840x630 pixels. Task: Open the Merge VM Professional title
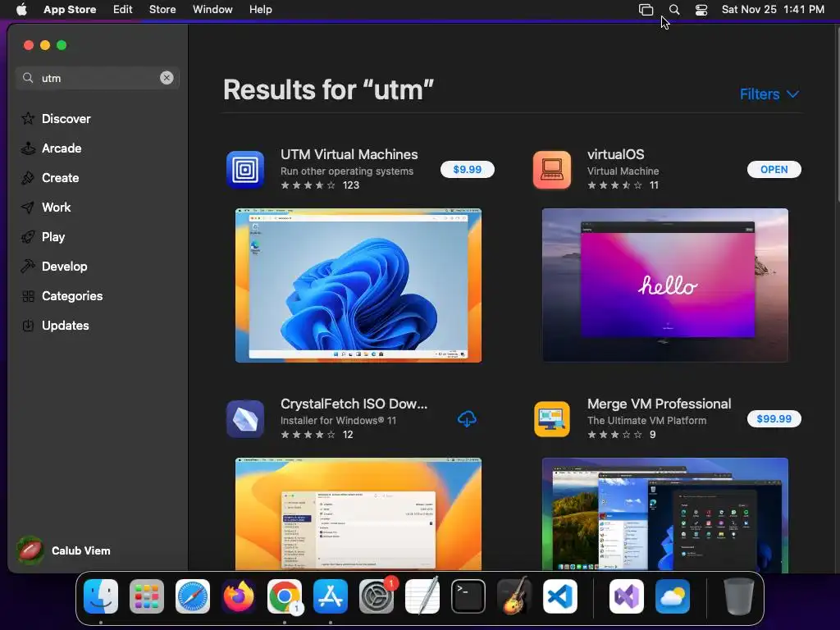click(x=659, y=404)
